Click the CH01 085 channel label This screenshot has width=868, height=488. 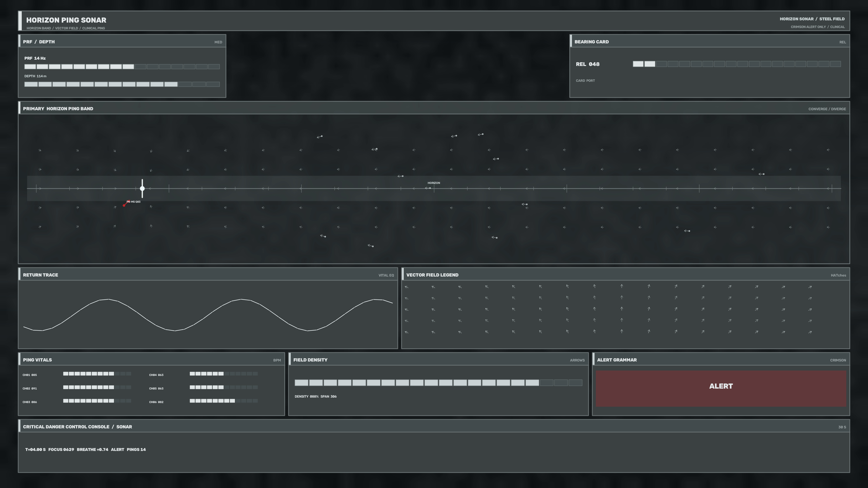click(30, 375)
